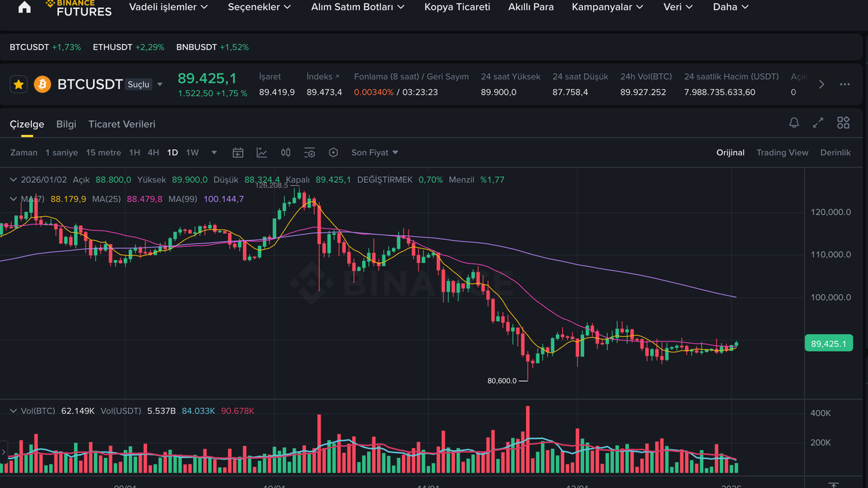This screenshot has height=488, width=868.
Task: Switch chart view to Derinlik
Action: [835, 152]
